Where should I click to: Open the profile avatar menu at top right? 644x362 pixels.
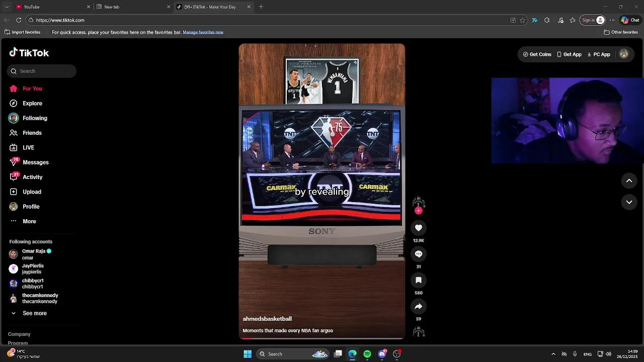pyautogui.click(x=624, y=54)
